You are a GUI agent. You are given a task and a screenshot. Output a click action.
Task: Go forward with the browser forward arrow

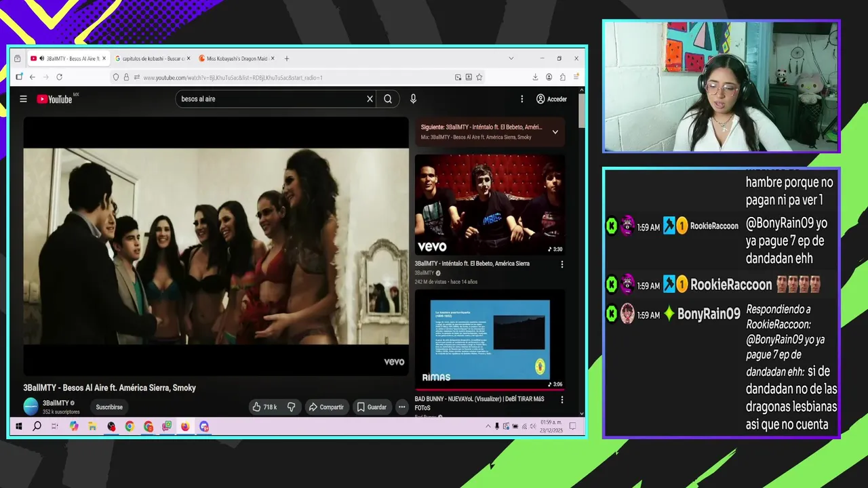point(45,77)
